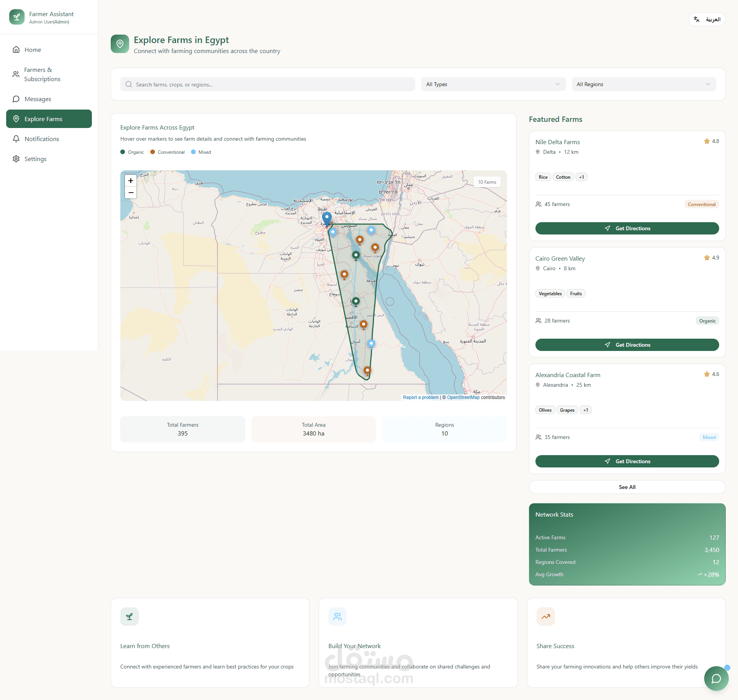Click the map zoom out button
The width and height of the screenshot is (738, 700).
pos(131,193)
